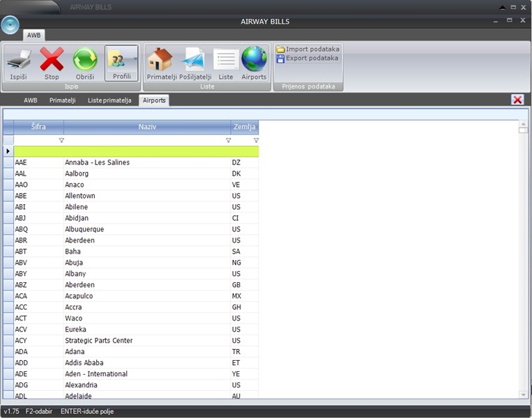Viewport: 532px width, 418px height.
Task: Select the AAE code cell
Action: pos(38,162)
